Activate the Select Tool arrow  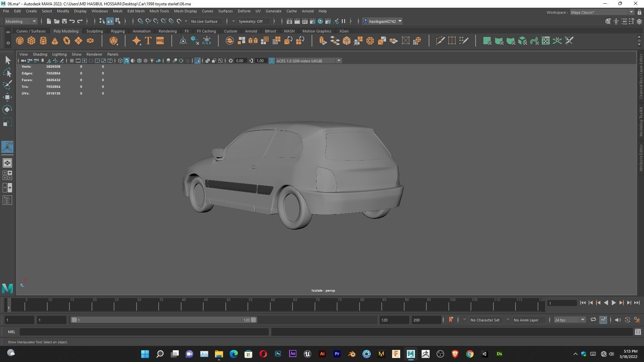7,60
